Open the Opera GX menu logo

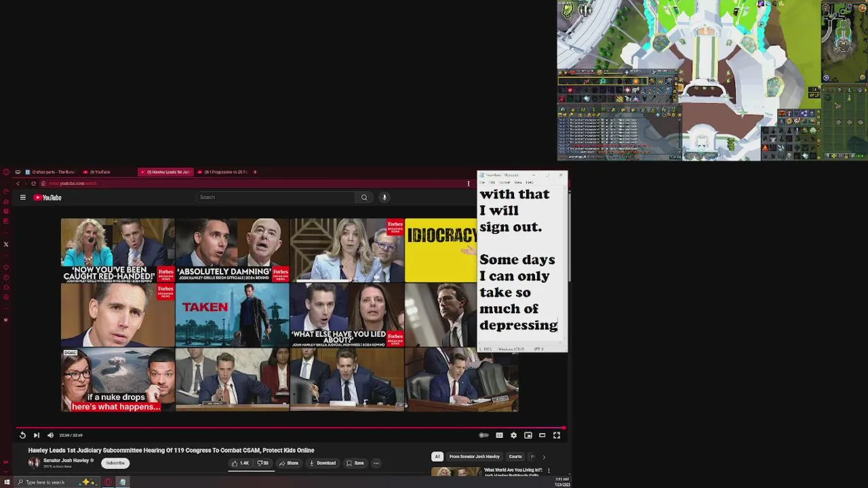(x=6, y=172)
